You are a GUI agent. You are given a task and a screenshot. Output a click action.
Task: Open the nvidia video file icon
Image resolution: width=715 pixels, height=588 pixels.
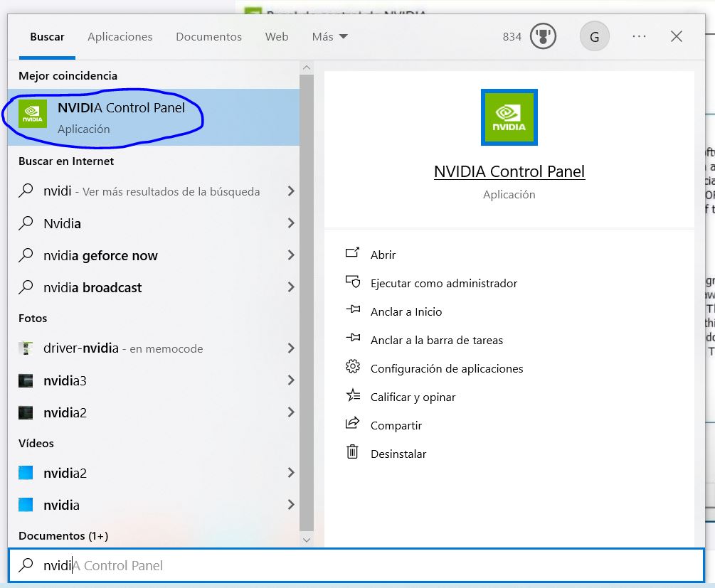(26, 505)
